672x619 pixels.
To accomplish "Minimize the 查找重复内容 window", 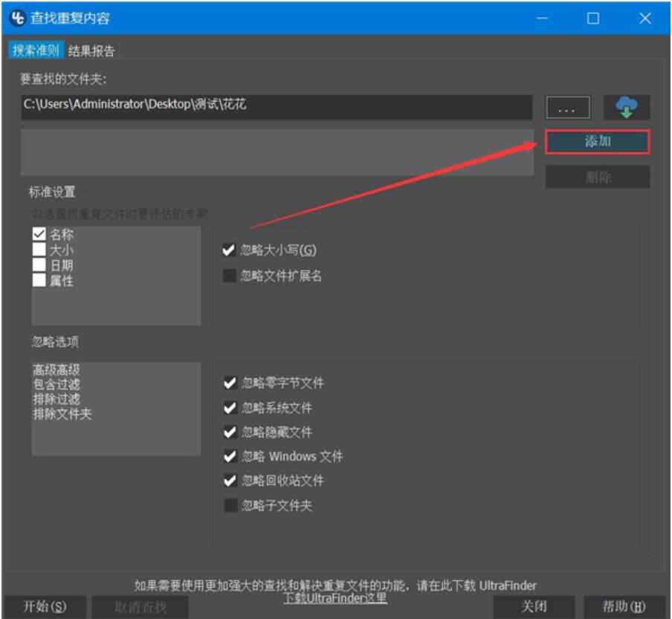I will [542, 19].
